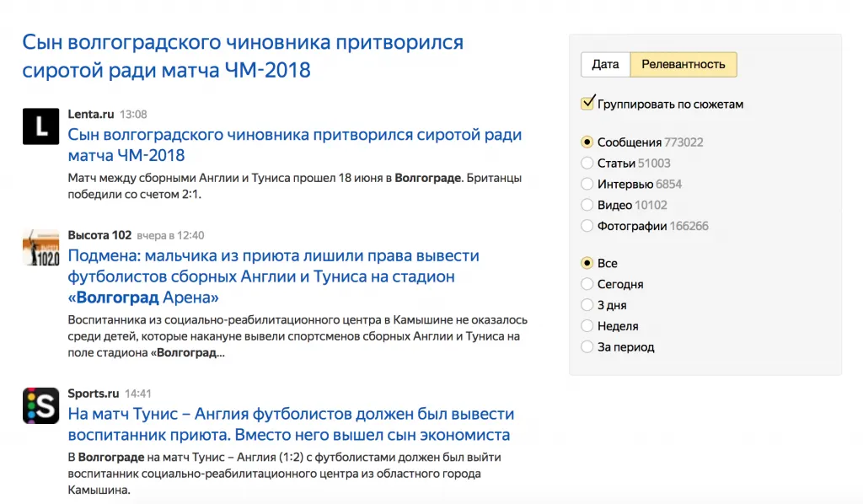
Task: Choose the За период option
Action: (x=587, y=347)
